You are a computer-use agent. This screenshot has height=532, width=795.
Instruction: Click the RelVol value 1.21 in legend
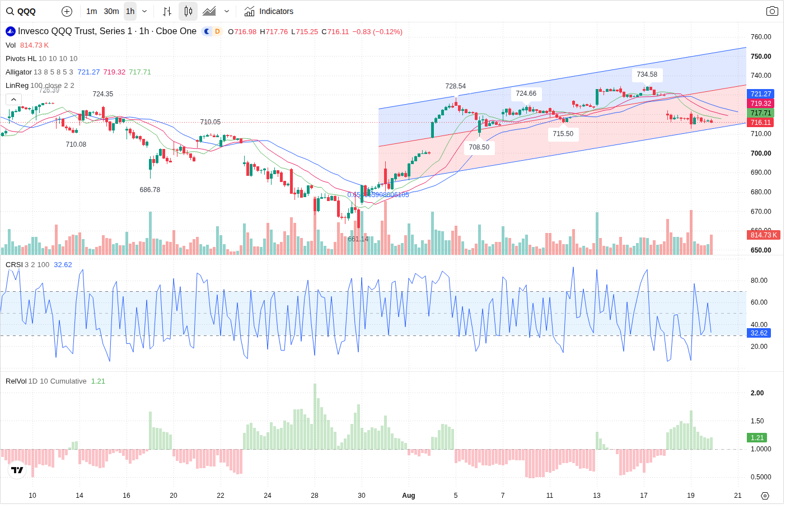coord(98,381)
